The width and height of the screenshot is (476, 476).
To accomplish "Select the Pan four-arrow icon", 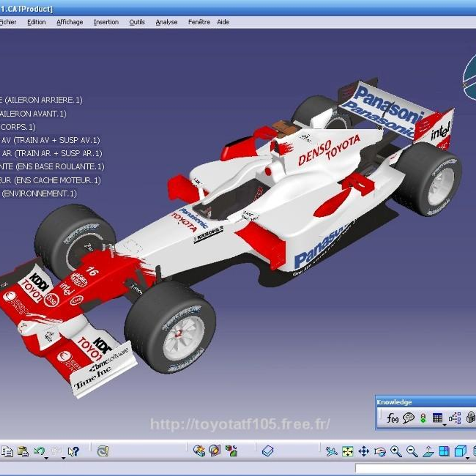I will point(364,451).
